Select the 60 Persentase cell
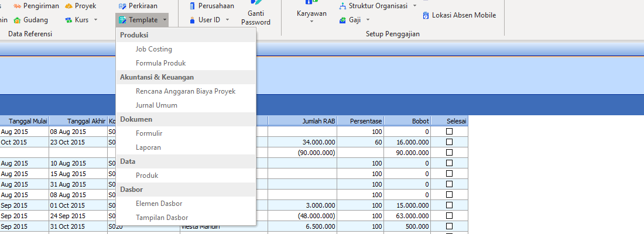This screenshot has height=234, width=644. tap(361, 143)
